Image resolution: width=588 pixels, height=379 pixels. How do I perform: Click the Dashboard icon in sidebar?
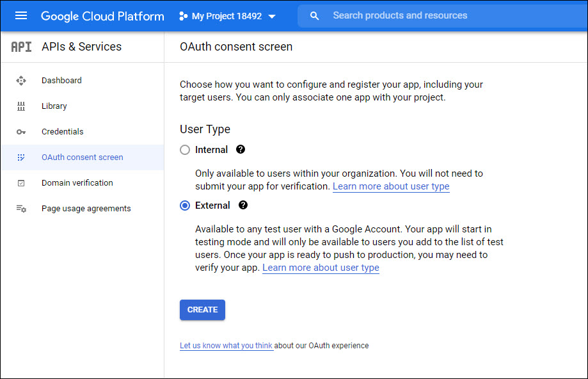21,81
